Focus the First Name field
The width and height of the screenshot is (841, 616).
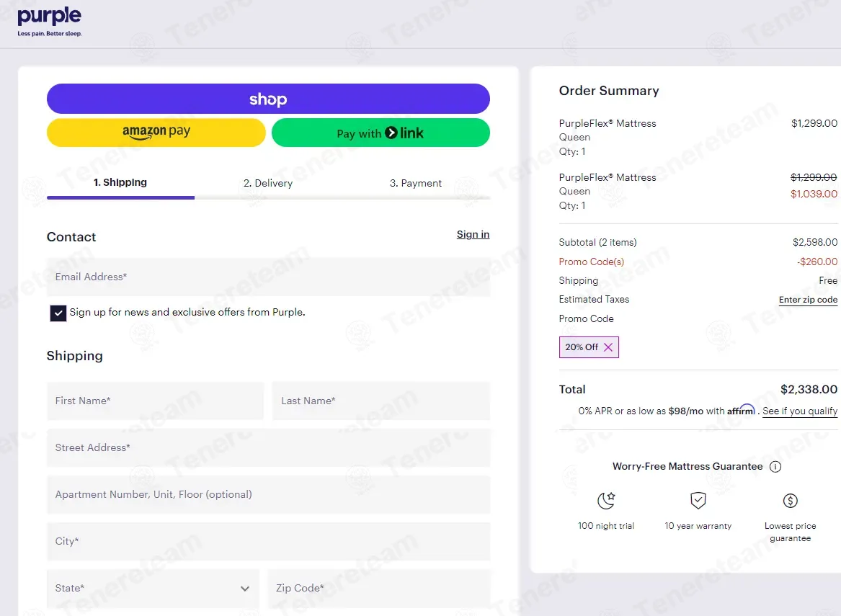155,401
